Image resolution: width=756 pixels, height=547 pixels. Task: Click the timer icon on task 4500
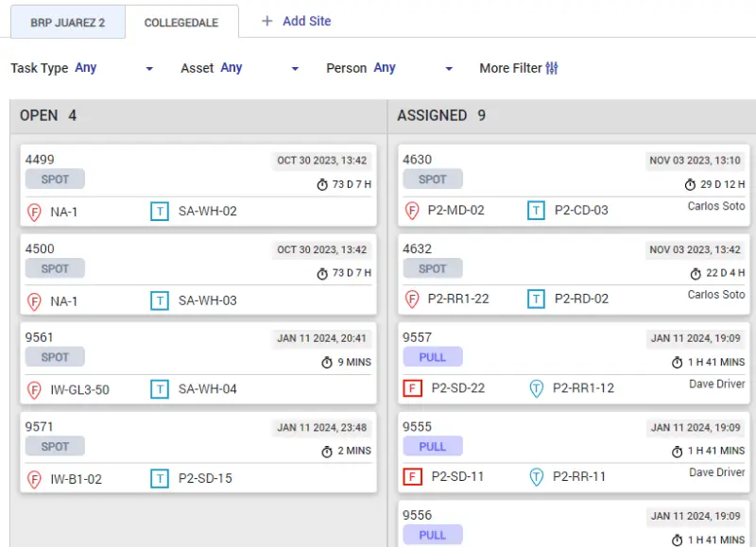tap(322, 273)
